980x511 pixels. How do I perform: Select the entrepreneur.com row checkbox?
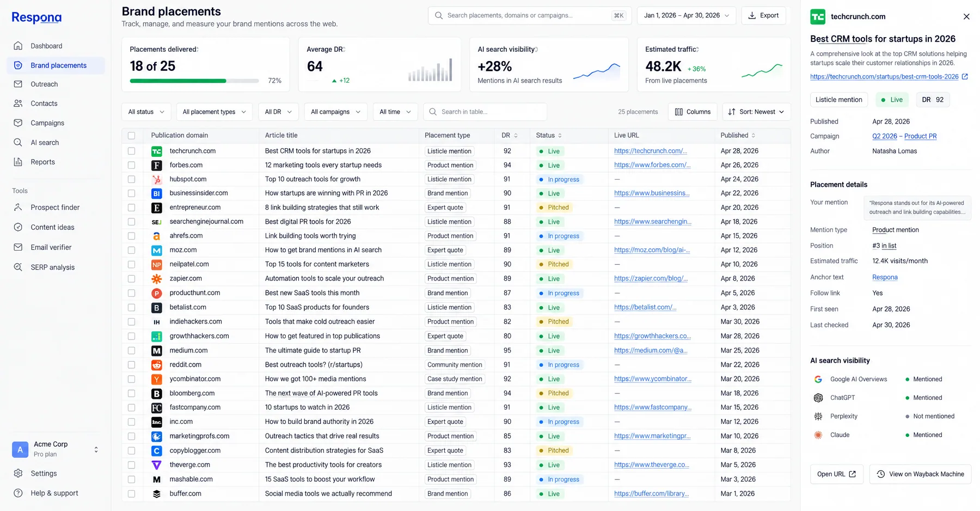tap(131, 208)
